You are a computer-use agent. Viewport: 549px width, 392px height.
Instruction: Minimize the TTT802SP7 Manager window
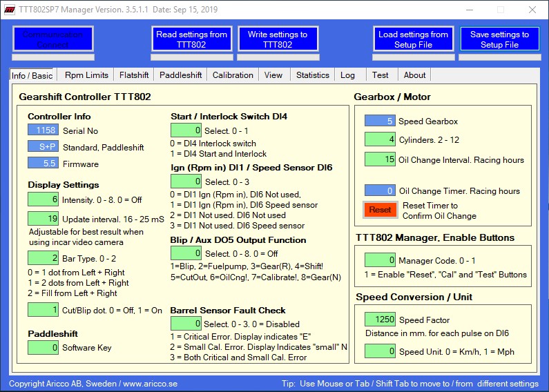click(x=470, y=10)
